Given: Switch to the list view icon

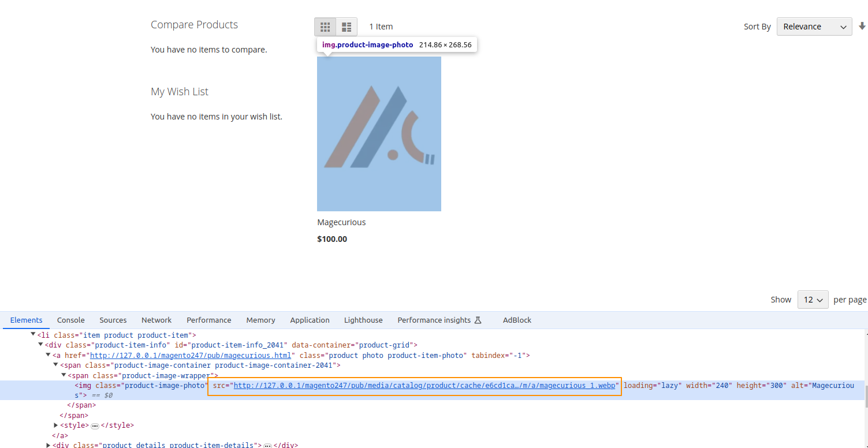Looking at the screenshot, I should tap(347, 27).
